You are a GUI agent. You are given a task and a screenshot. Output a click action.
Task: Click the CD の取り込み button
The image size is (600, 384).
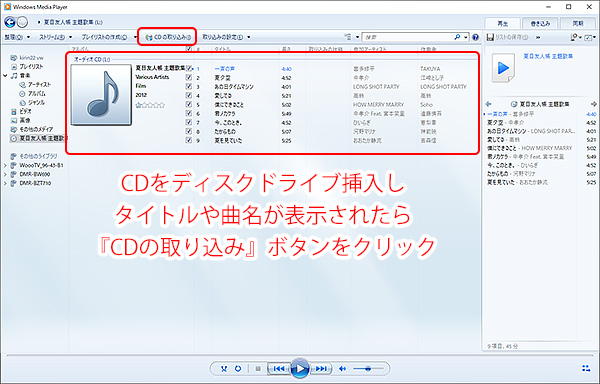pyautogui.click(x=168, y=37)
